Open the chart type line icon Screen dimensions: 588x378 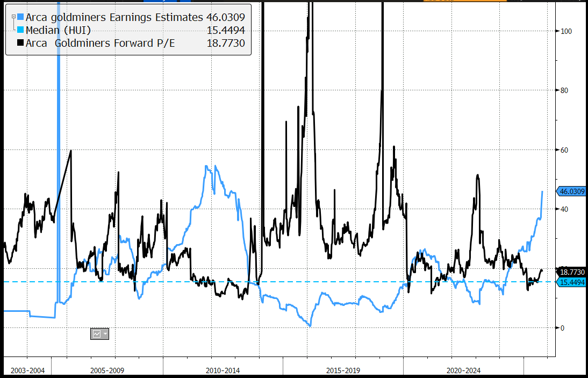tap(97, 334)
